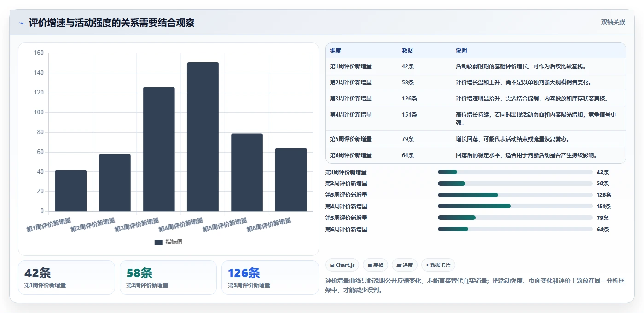644x313 pixels.
Task: Click table value 79条
Action: click(x=408, y=139)
